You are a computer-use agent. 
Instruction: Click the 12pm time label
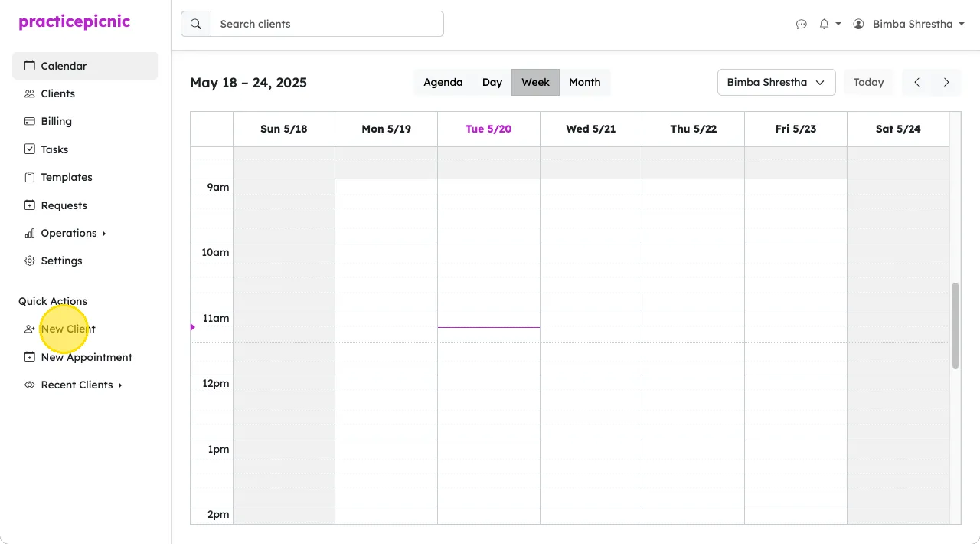216,383
